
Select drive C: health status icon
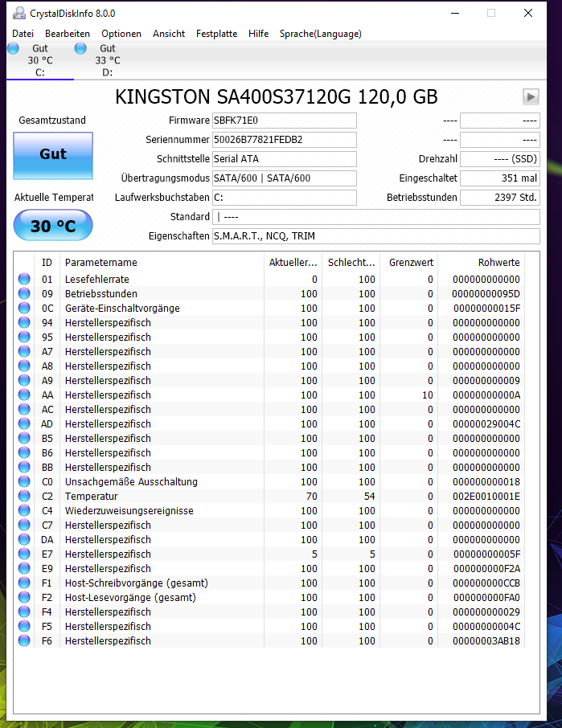tap(13, 48)
